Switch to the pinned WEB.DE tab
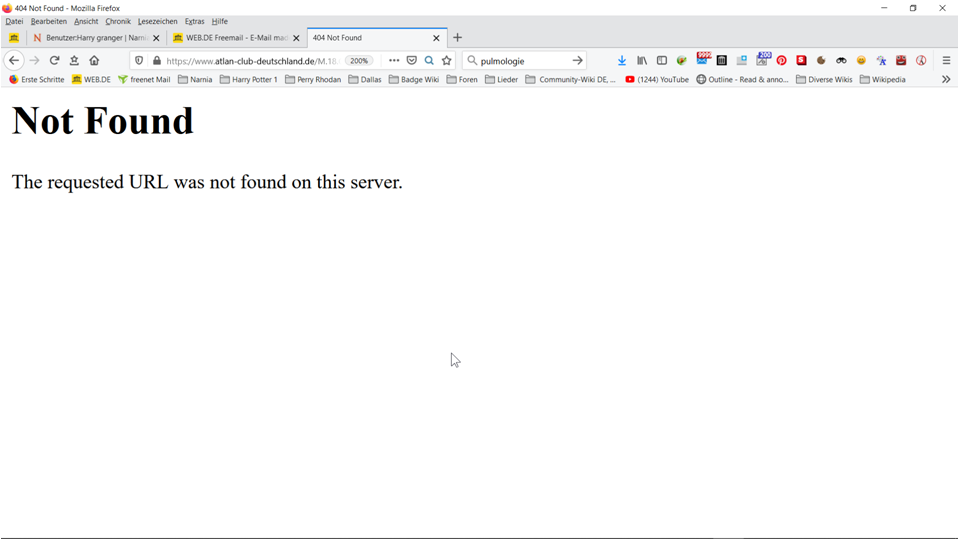This screenshot has height=540, width=959. point(13,38)
